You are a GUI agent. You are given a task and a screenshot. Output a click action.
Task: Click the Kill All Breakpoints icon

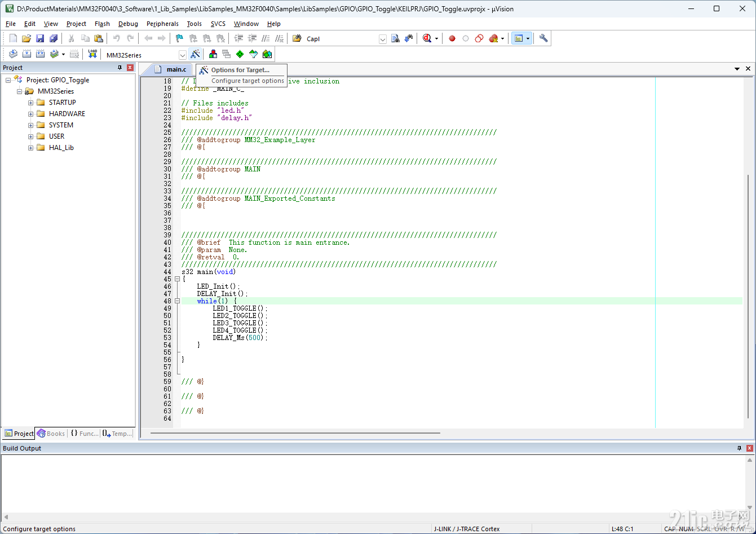(494, 38)
